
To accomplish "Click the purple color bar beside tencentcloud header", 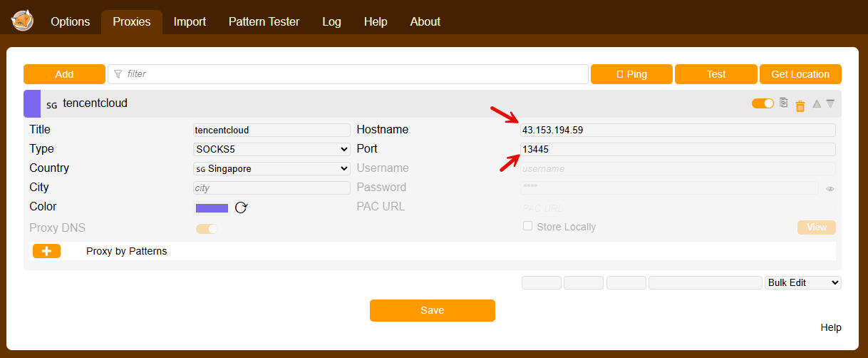I will pyautogui.click(x=32, y=103).
